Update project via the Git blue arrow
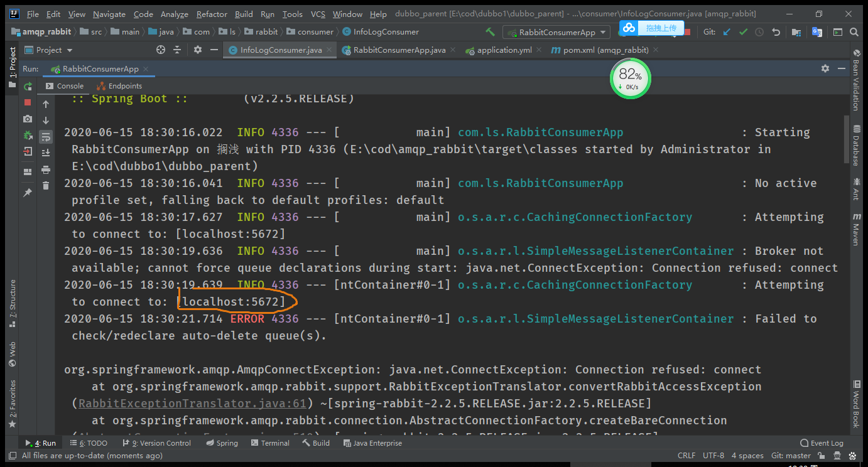 click(x=727, y=31)
